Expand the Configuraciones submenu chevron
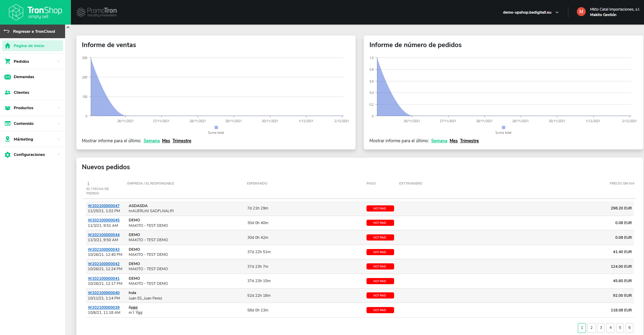 pos(59,155)
